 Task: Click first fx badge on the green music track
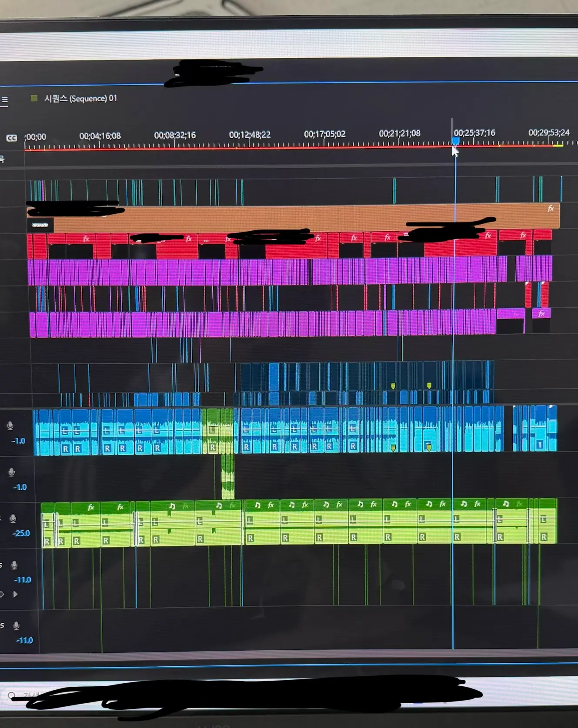91,507
